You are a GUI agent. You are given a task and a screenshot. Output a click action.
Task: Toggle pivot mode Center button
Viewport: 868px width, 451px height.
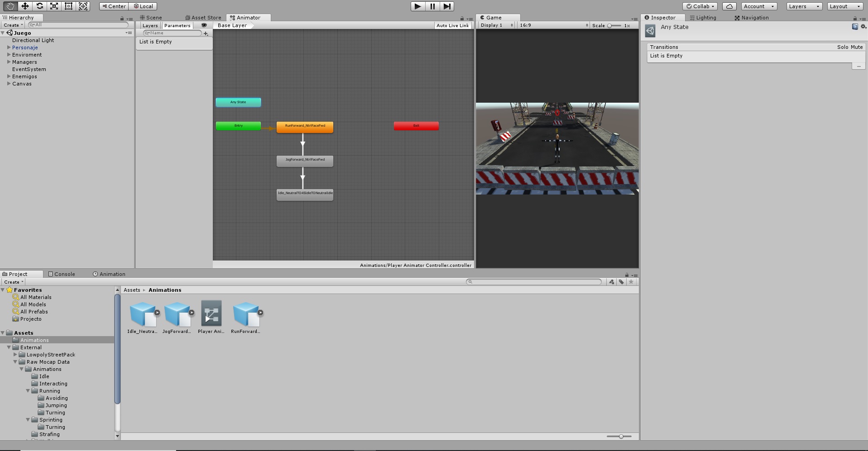(114, 6)
